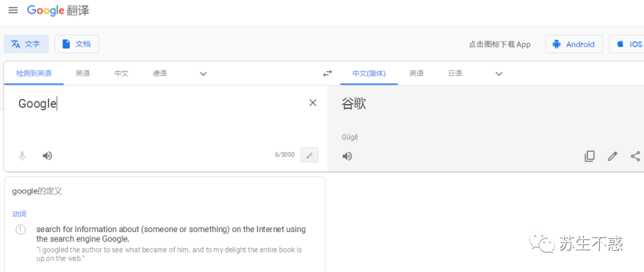Click definition number 1 circle
This screenshot has width=644, height=272.
pos(20,230)
